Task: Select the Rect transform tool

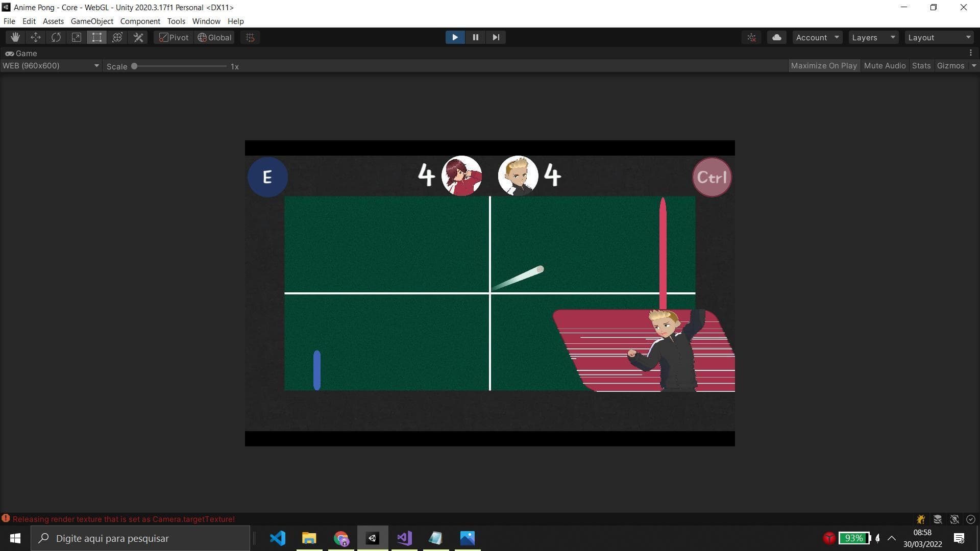Action: click(x=97, y=37)
